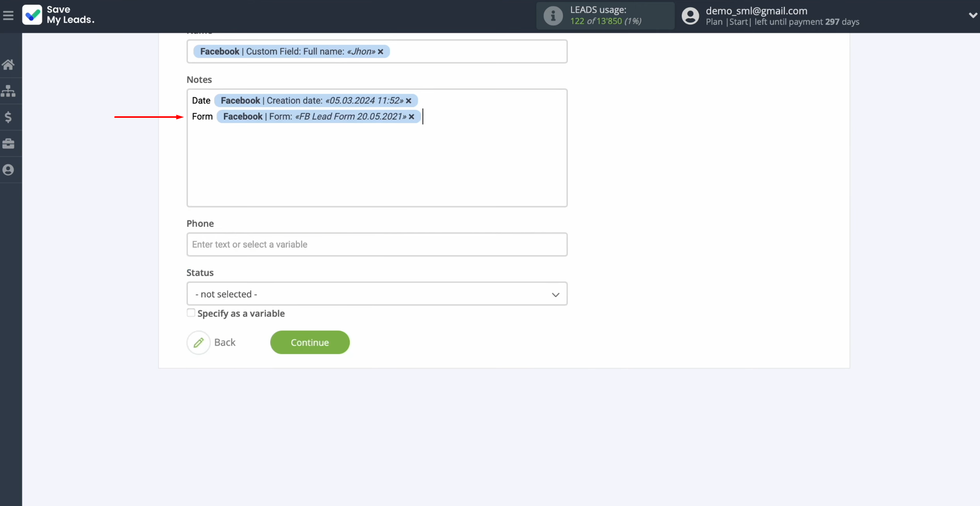Click the plan payment days text
Image resolution: width=980 pixels, height=506 pixels.
782,22
